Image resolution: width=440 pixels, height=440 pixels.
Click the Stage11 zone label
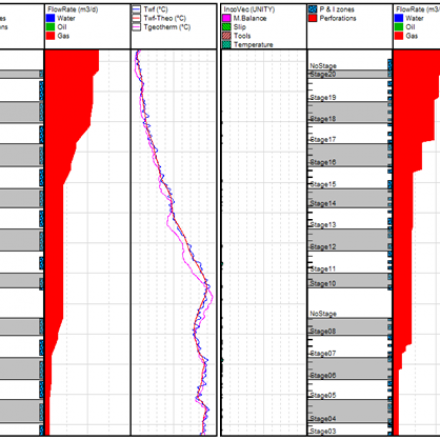pyautogui.click(x=323, y=269)
